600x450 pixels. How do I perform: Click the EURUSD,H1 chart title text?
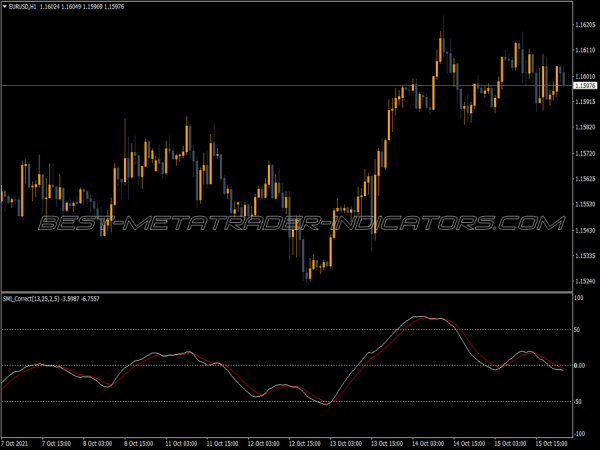22,7
